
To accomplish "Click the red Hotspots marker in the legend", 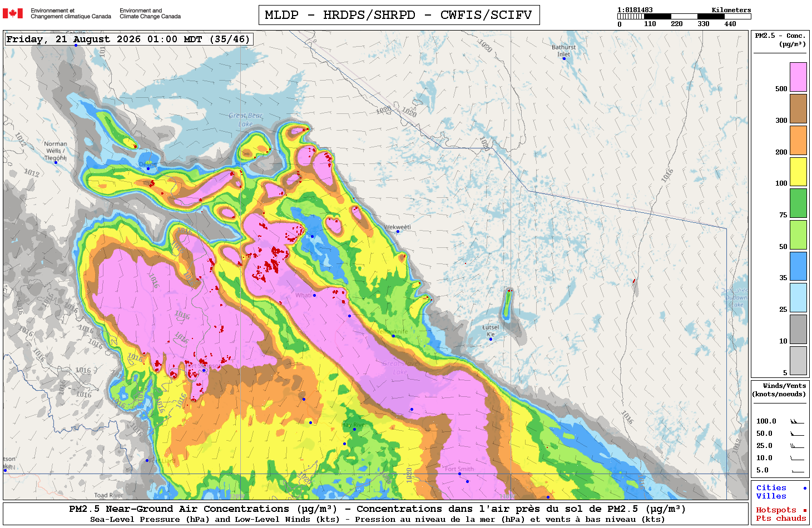I will tap(805, 510).
